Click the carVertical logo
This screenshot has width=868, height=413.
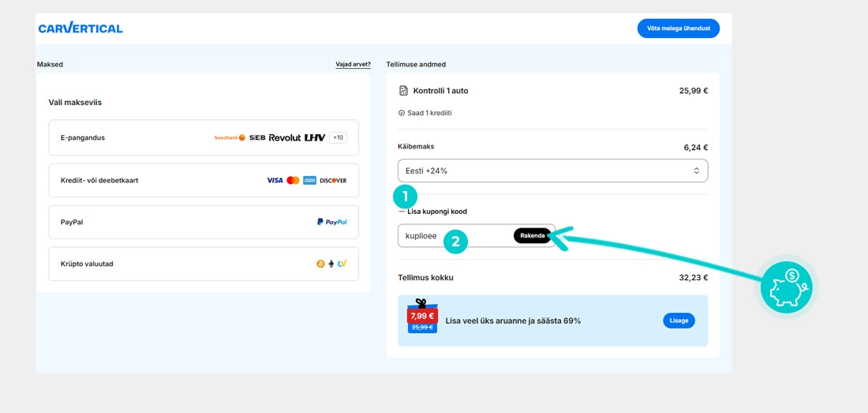(x=80, y=28)
